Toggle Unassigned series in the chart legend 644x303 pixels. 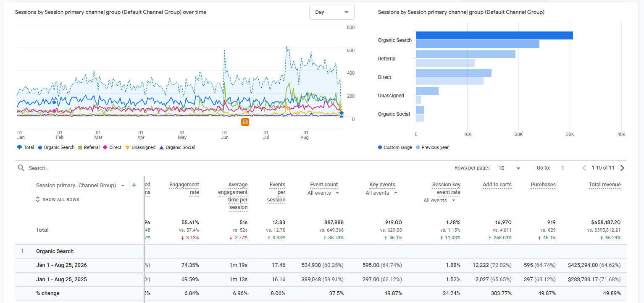coord(141,147)
